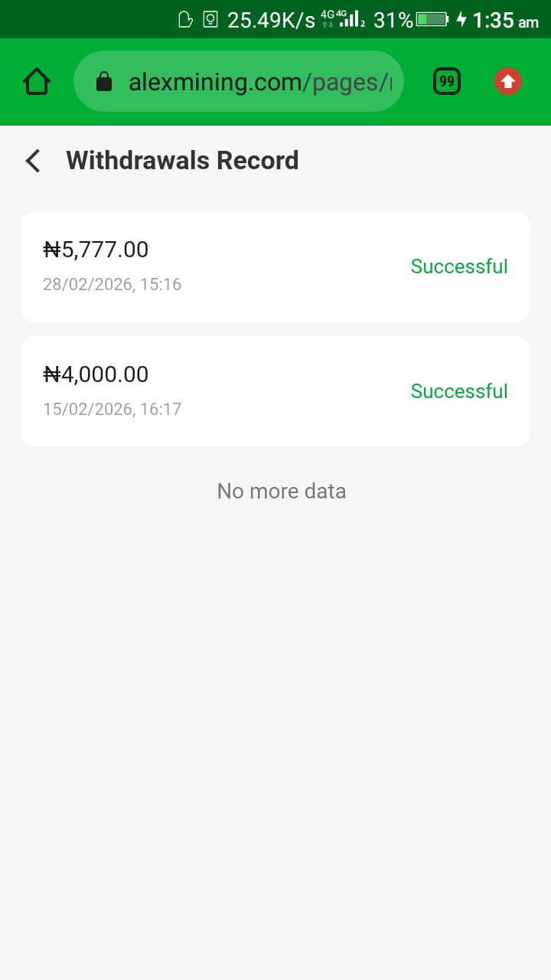Tap the 25.49K/s network speed indicator

(271, 21)
